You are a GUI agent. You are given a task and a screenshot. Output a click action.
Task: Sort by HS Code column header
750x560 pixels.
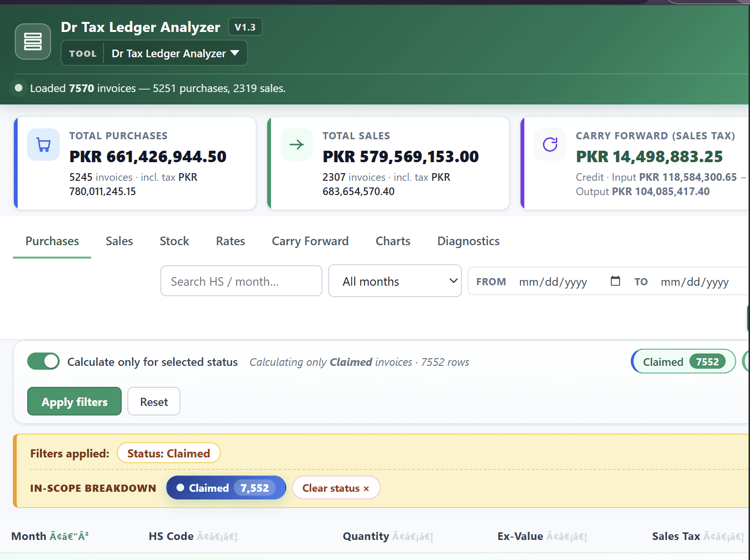click(x=193, y=536)
